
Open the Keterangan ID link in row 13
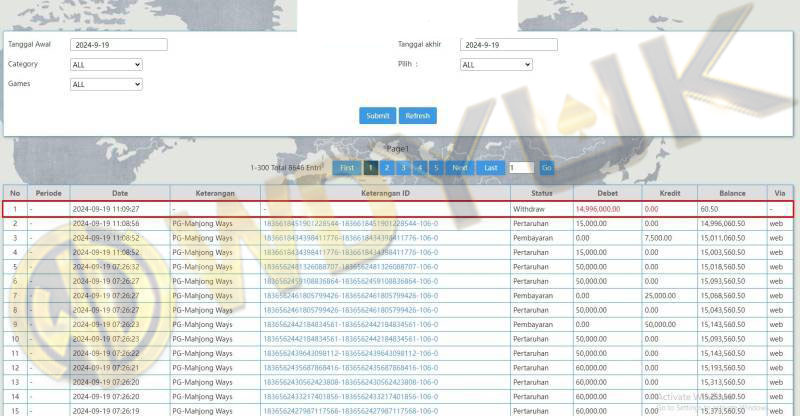pos(351,382)
